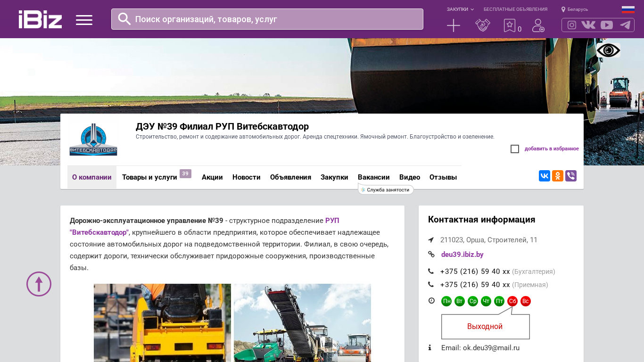Click phone icon beside Бухгалтерия number
This screenshot has width=644, height=362.
tap(431, 271)
